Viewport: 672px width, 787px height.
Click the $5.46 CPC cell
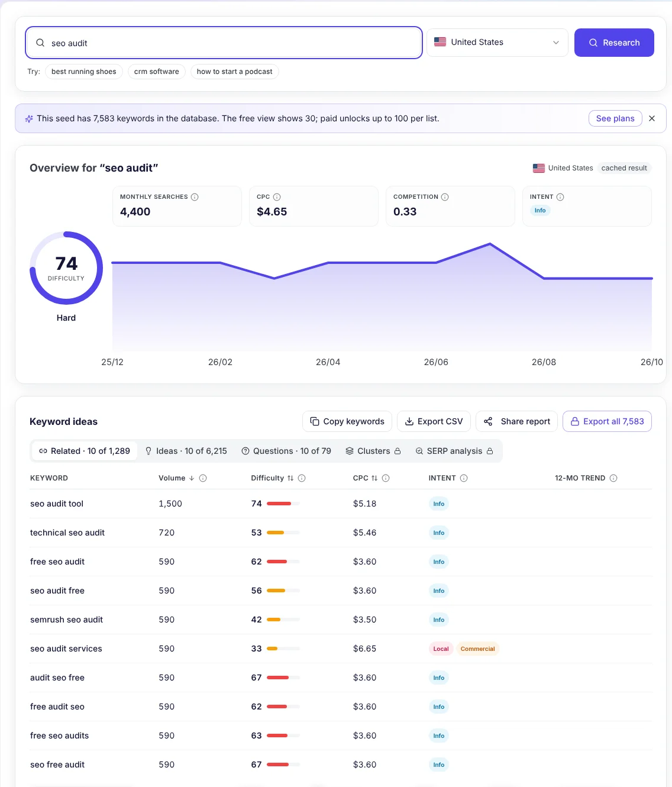coord(365,533)
